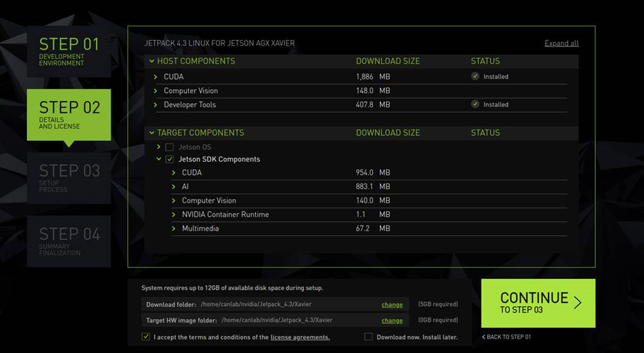644x353 pixels.
Task: Select the Developer Tools label
Action: tap(190, 104)
